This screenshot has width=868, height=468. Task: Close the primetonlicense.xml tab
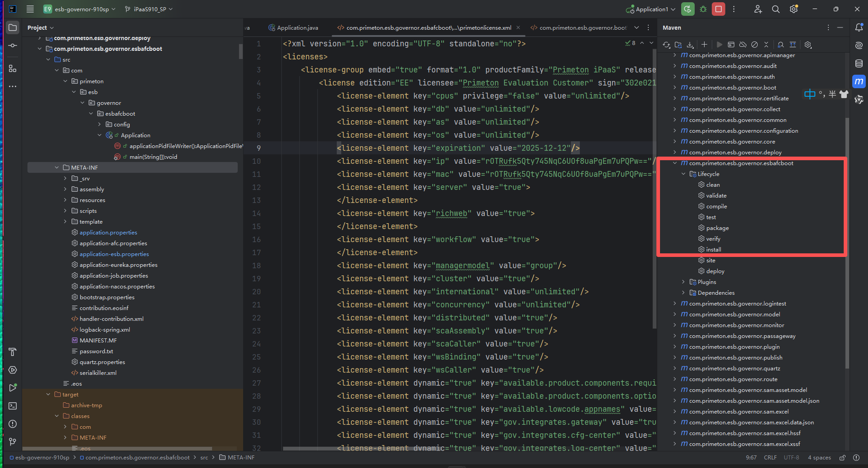[518, 27]
